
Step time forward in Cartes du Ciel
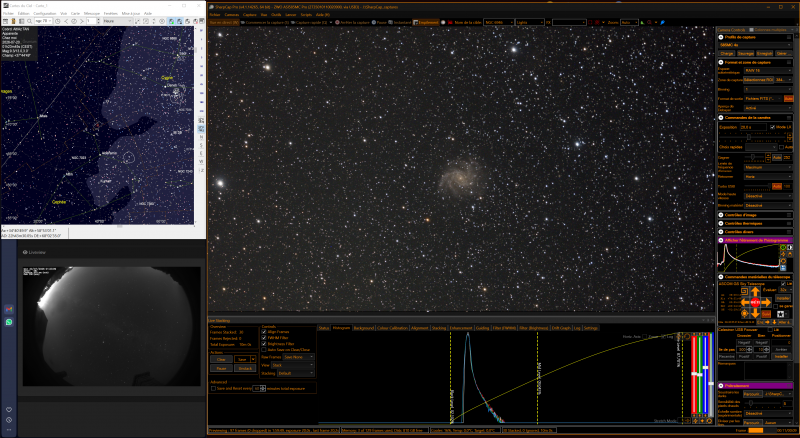[x=82, y=21]
